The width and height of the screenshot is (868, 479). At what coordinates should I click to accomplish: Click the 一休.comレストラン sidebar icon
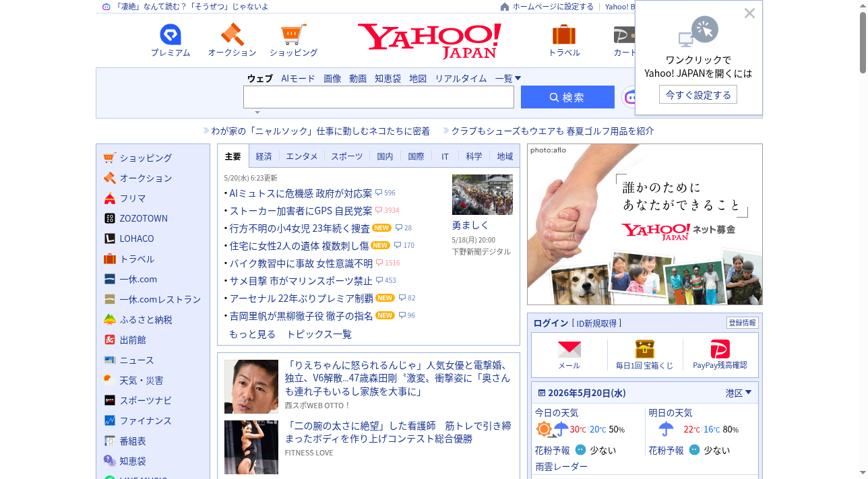click(x=110, y=299)
